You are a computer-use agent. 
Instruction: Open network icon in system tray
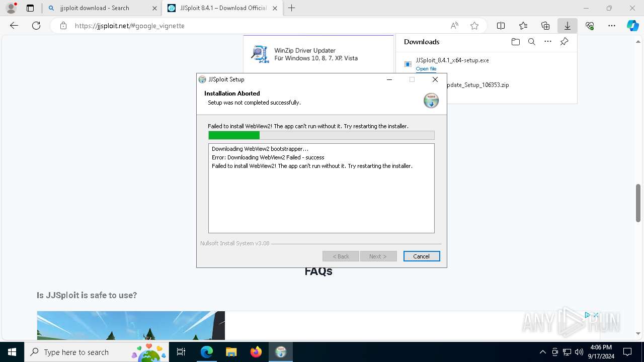click(x=567, y=352)
